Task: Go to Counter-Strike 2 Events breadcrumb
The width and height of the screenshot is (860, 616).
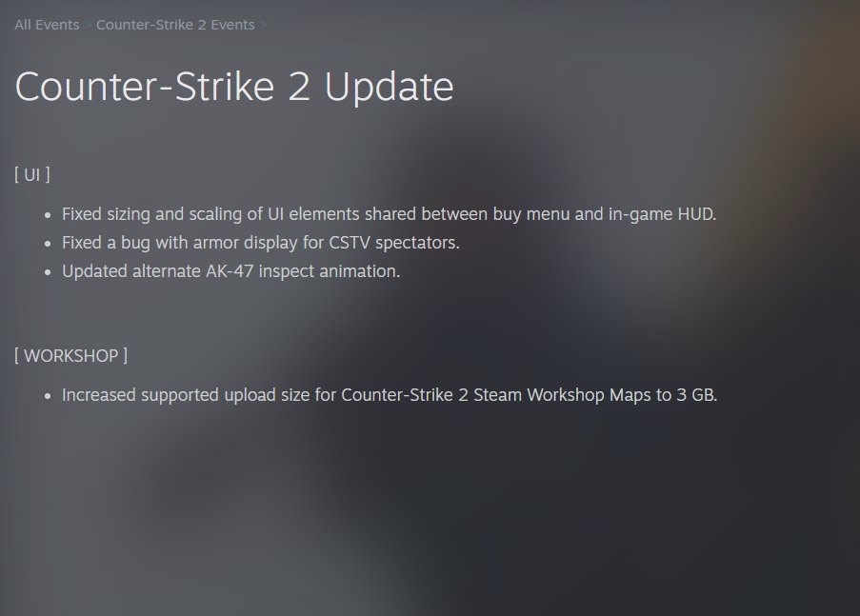Action: pyautogui.click(x=175, y=25)
